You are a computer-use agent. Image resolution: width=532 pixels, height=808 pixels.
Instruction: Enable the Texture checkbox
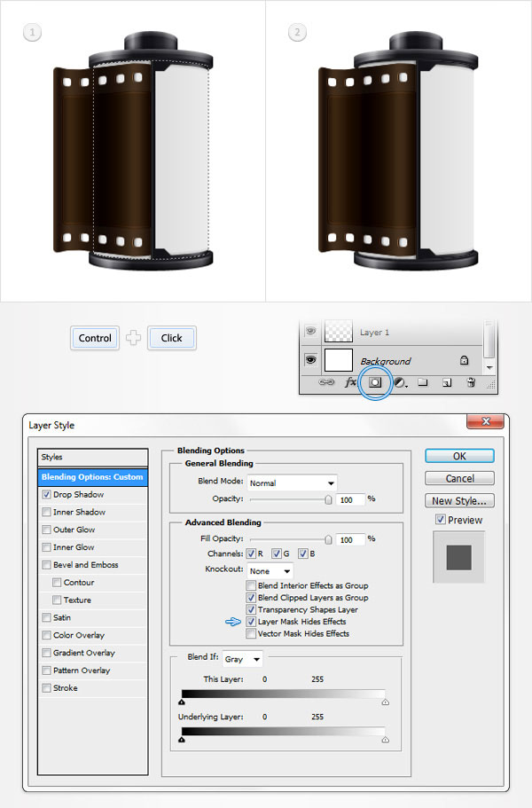[57, 600]
